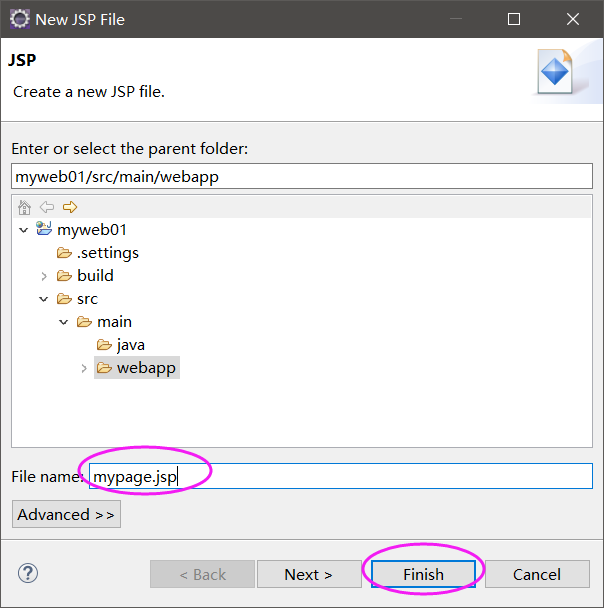Select the java folder label
The height and width of the screenshot is (608, 604).
[x=131, y=345]
